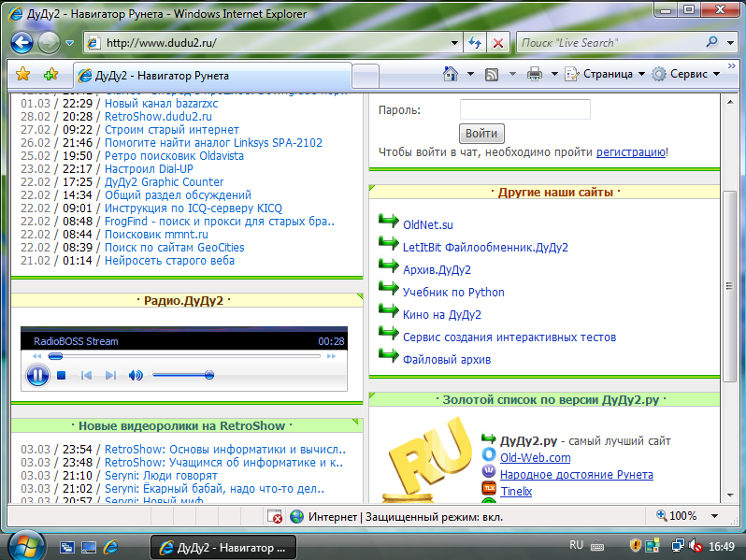
Task: Open the Сервис tools menu
Action: [x=686, y=74]
